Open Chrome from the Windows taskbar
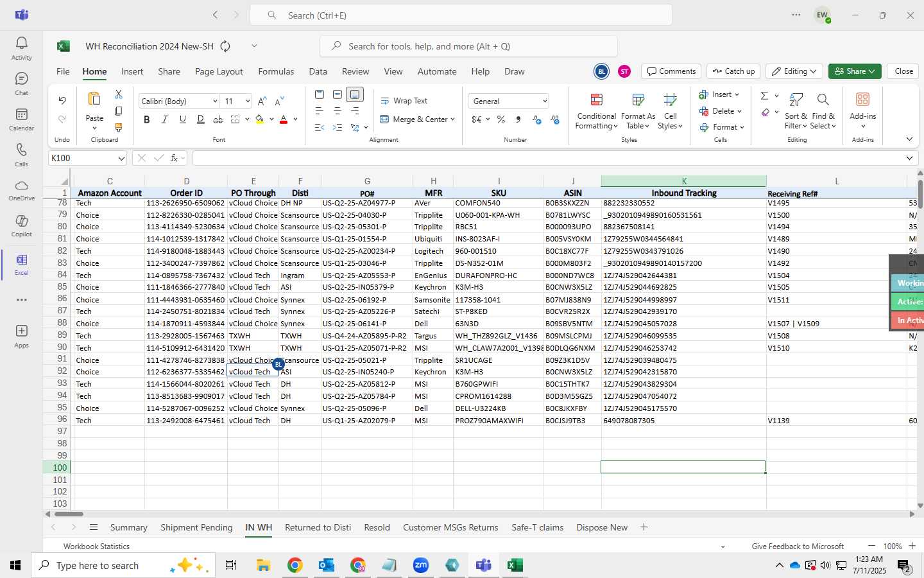Image resolution: width=924 pixels, height=578 pixels. [x=295, y=565]
